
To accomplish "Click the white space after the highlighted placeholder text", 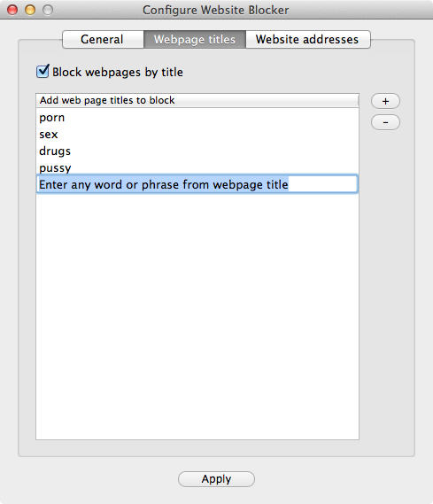I will 322,184.
